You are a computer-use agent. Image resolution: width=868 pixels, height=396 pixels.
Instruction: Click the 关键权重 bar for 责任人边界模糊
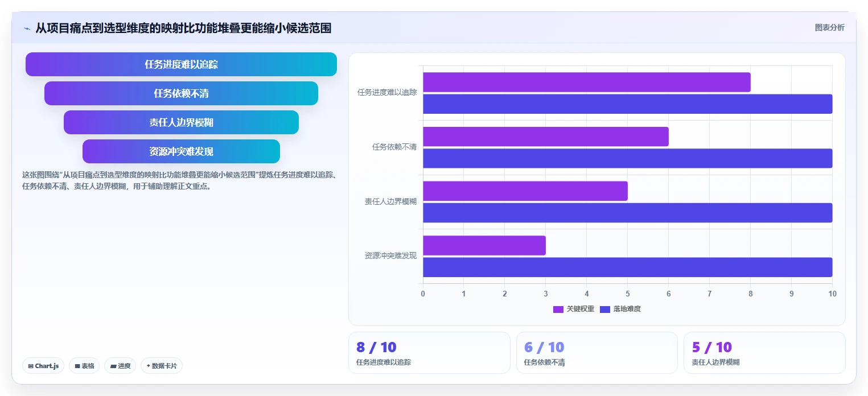pos(525,191)
